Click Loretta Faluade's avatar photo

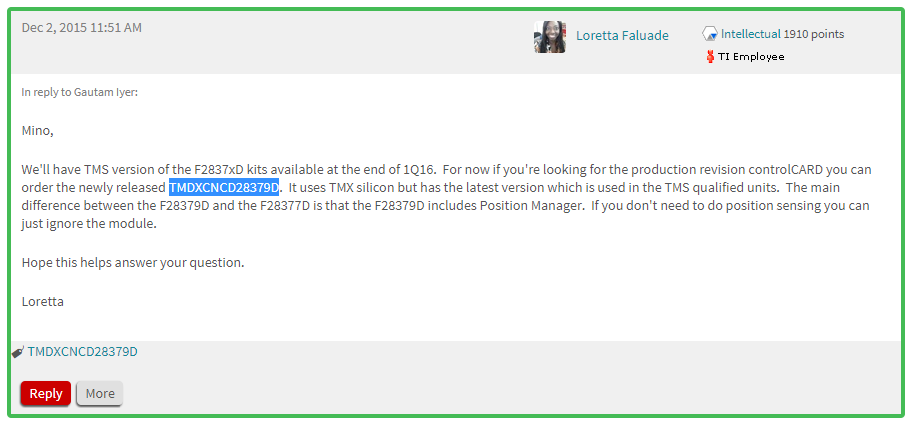coord(549,37)
